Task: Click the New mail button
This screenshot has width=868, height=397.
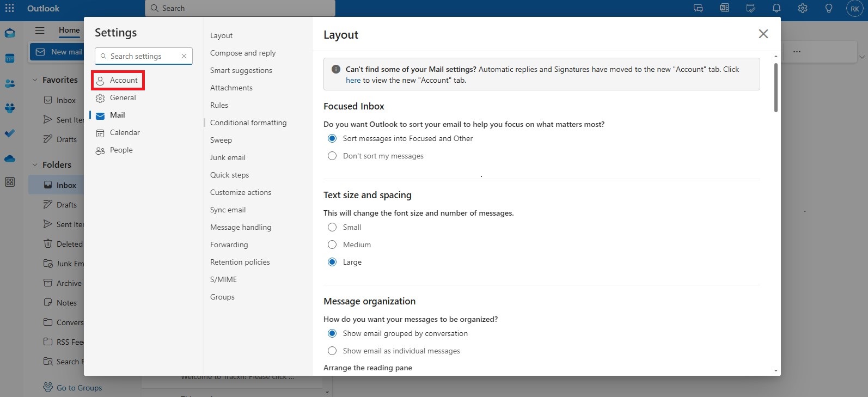Action: coord(57,52)
